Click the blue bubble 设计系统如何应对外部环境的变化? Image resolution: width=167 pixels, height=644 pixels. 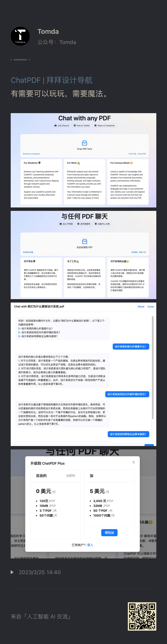tap(127, 394)
